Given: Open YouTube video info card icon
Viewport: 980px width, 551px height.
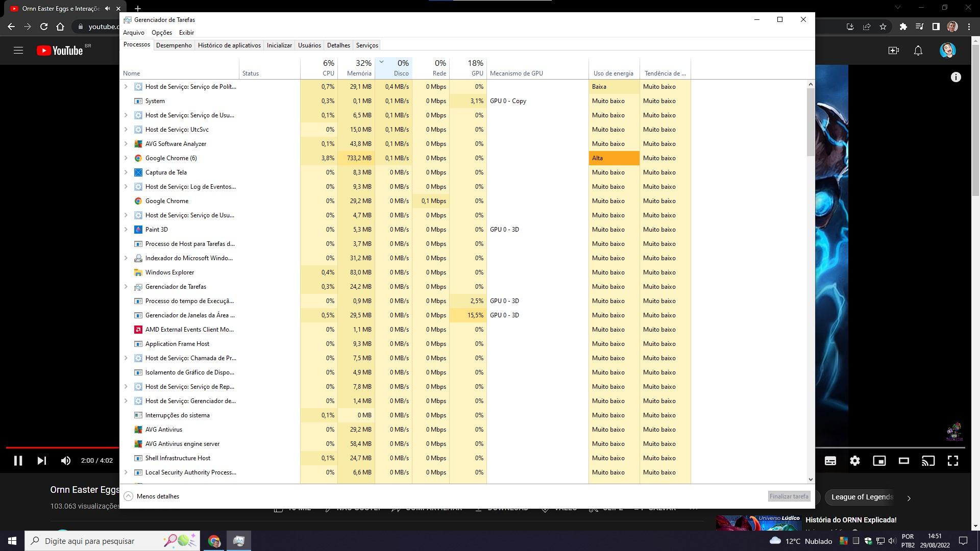Looking at the screenshot, I should [955, 77].
